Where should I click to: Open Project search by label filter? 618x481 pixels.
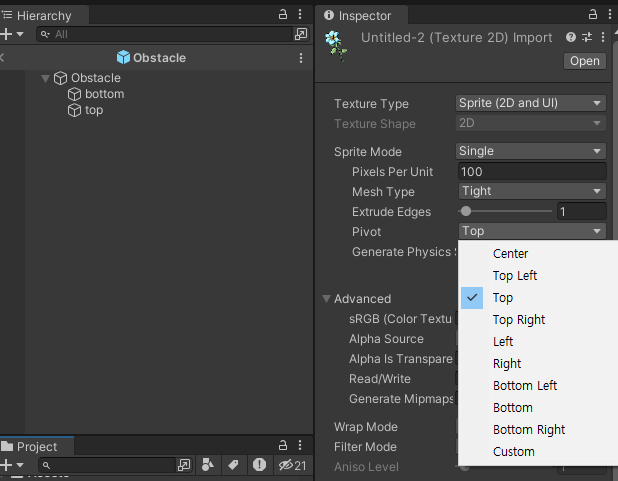[x=233, y=465]
